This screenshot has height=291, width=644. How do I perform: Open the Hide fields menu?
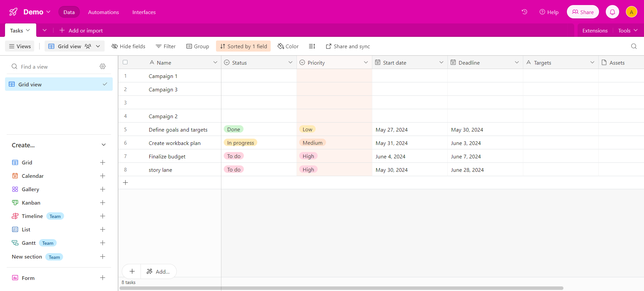[128, 46]
